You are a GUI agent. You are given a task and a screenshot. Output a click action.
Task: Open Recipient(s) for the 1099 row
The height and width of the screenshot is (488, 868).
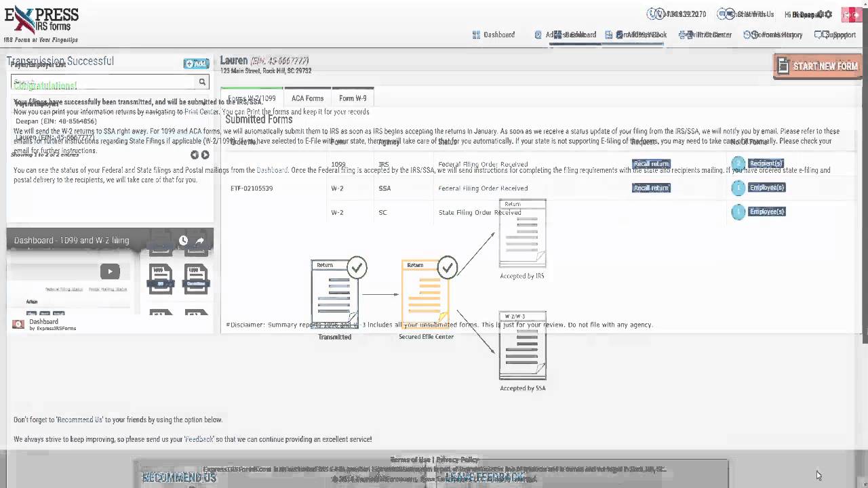[x=766, y=163]
